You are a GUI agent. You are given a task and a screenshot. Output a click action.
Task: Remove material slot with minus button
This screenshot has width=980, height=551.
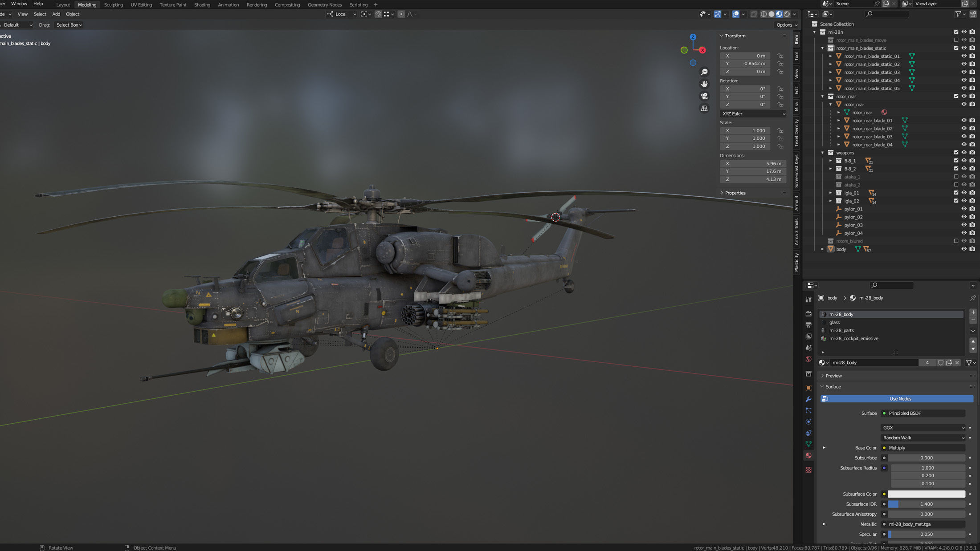point(973,320)
